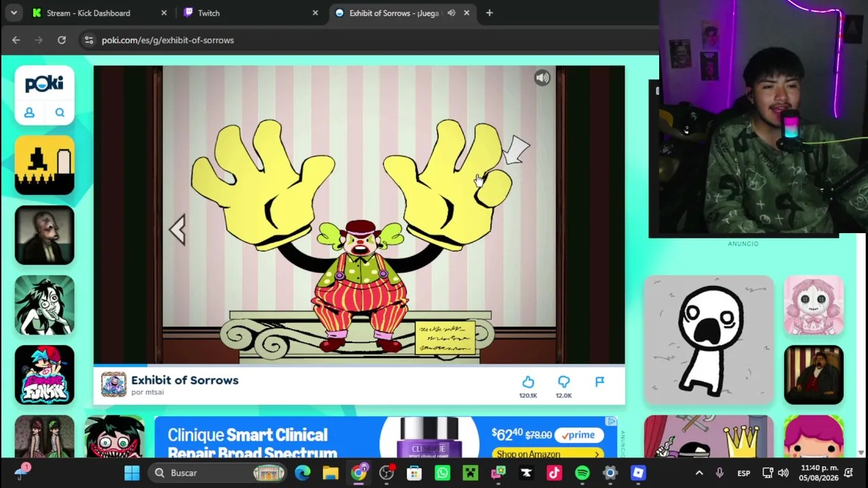This screenshot has height=488, width=868.
Task: Open WhatsApp from the taskbar
Action: coord(442,473)
